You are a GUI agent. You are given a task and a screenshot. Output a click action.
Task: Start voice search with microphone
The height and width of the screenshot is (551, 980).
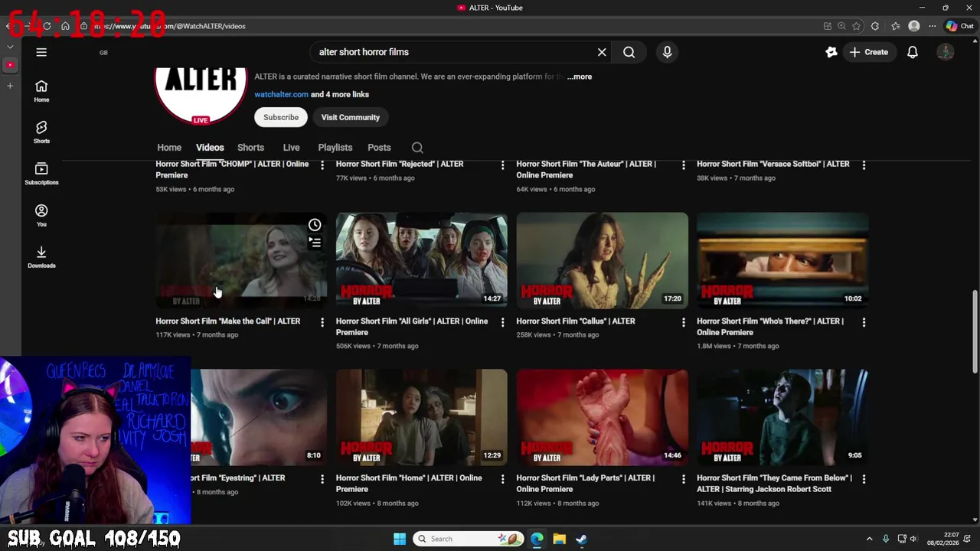click(x=667, y=52)
